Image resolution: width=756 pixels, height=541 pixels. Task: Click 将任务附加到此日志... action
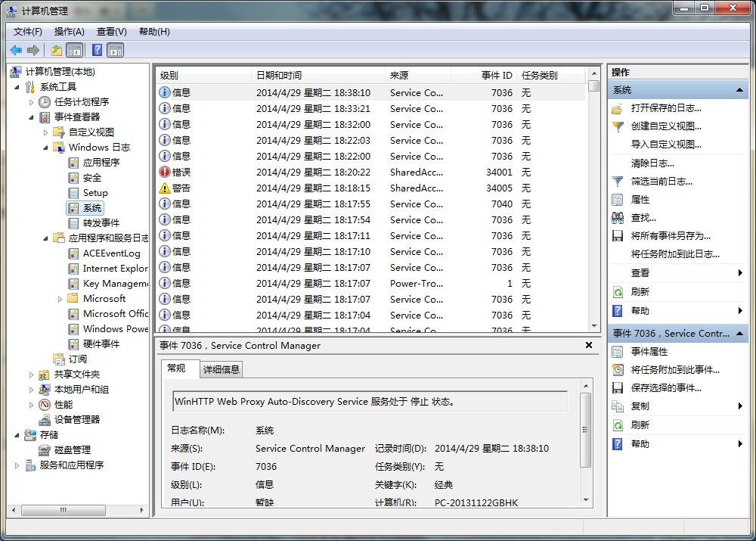[675, 253]
